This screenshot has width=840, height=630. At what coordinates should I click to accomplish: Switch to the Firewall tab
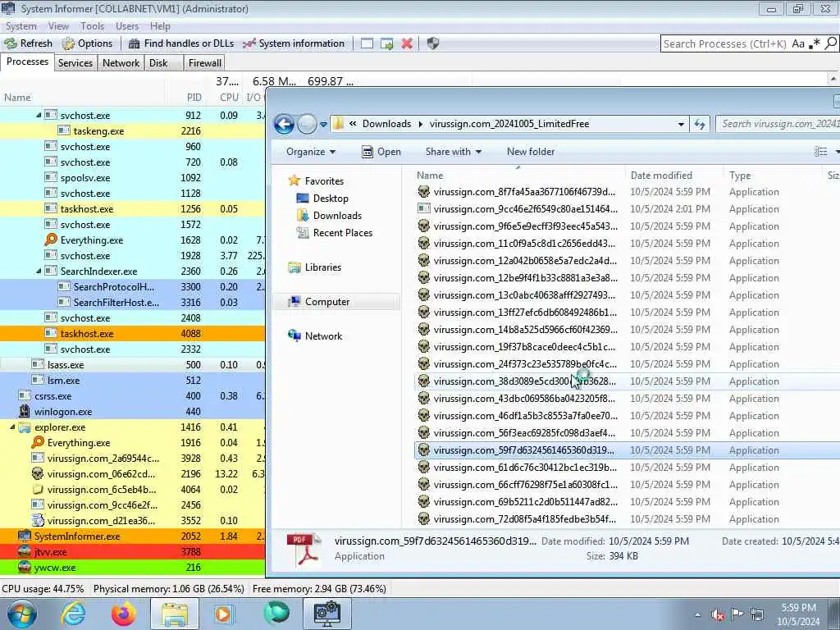pyautogui.click(x=204, y=63)
